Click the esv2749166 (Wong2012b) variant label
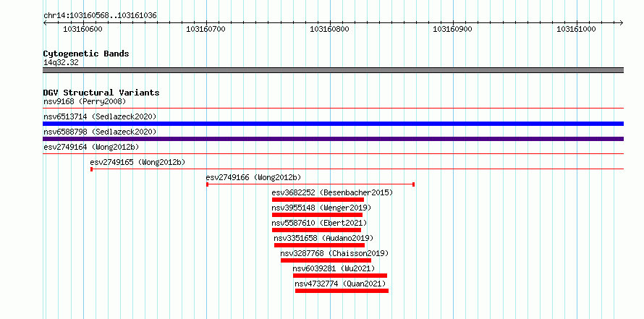This screenshot has width=644, height=319. 253,177
